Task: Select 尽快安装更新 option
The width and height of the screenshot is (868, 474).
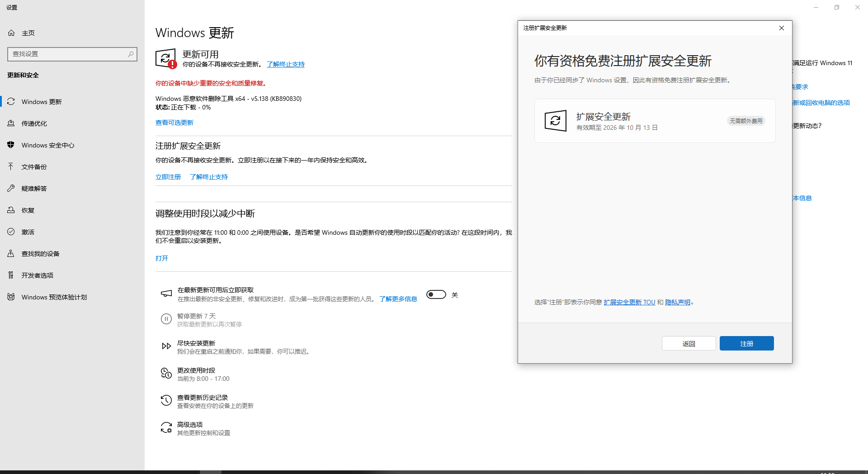Action: point(236,347)
